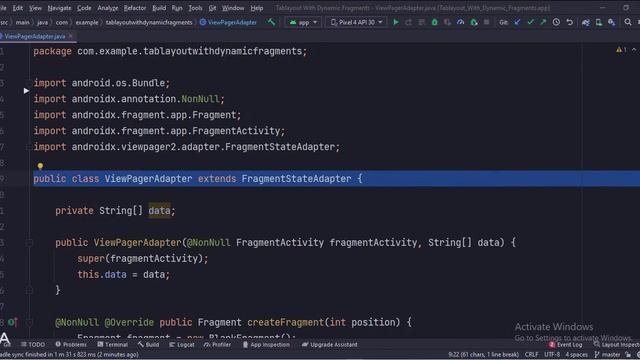Click the Apply Changes and Restart Activity icon
Screen dimensions: 640x360
(x=409, y=22)
